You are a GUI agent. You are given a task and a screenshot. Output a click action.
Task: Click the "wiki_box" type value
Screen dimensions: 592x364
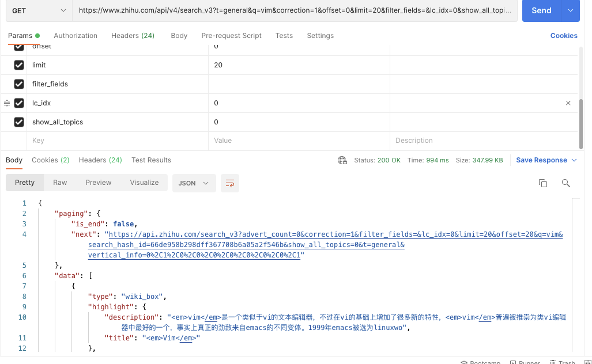[142, 297]
